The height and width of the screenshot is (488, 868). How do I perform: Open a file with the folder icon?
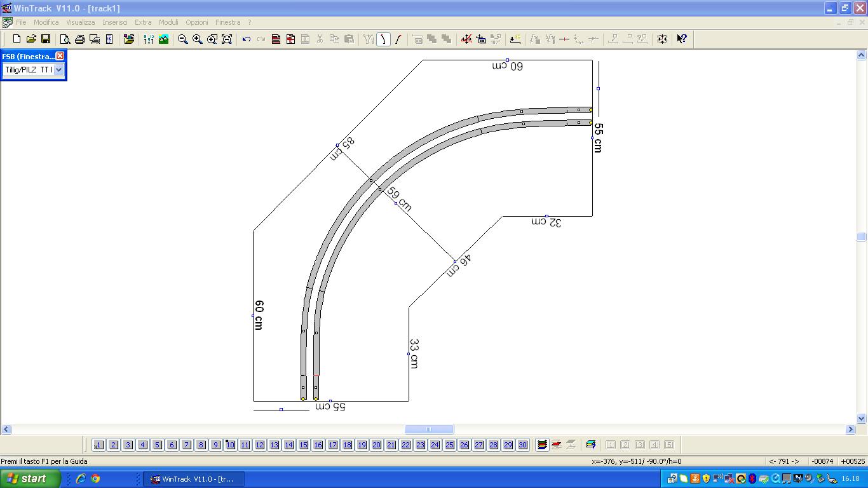(x=31, y=39)
